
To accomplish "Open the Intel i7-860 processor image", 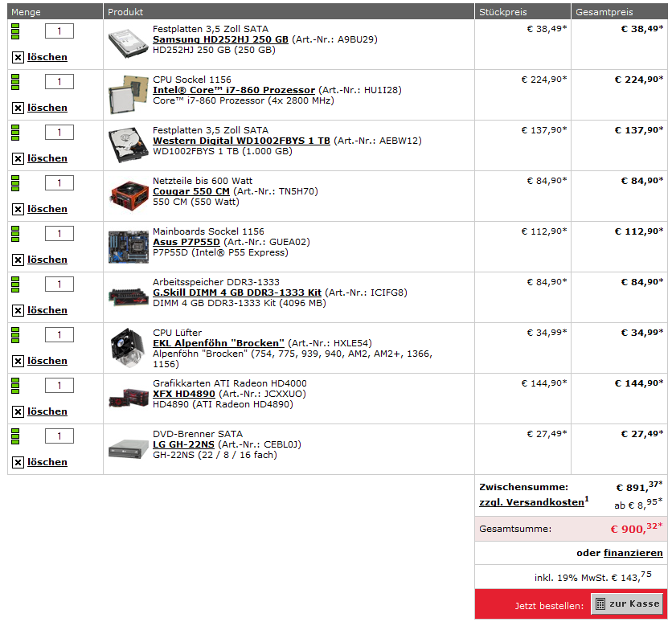I will [x=128, y=94].
